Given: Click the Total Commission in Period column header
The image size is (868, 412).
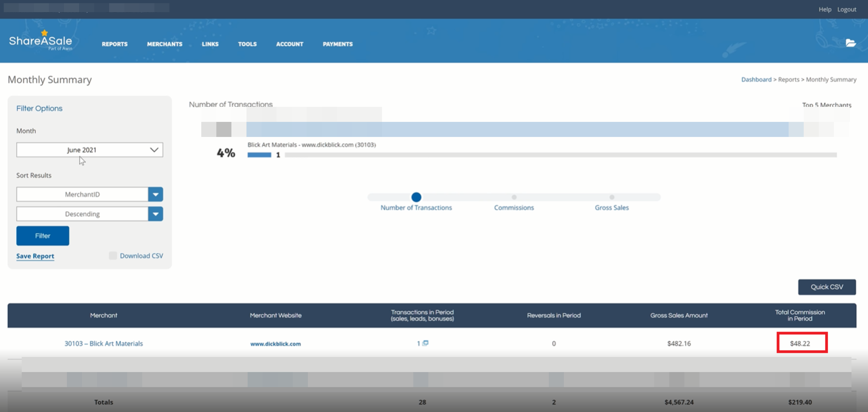Looking at the screenshot, I should (x=800, y=315).
